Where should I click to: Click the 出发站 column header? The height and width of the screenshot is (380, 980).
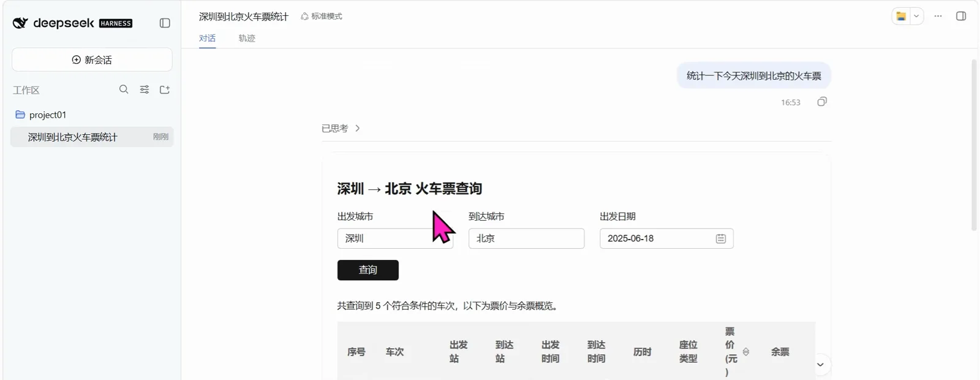[458, 352]
